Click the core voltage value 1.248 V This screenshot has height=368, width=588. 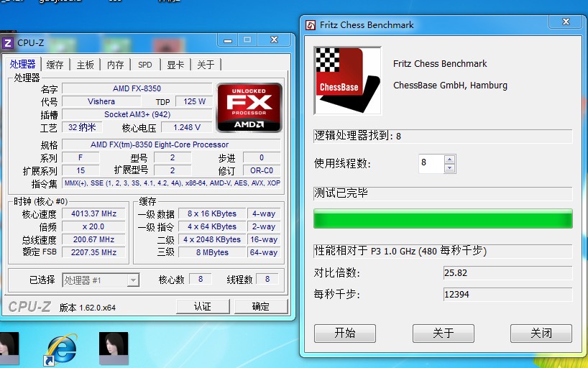click(187, 127)
